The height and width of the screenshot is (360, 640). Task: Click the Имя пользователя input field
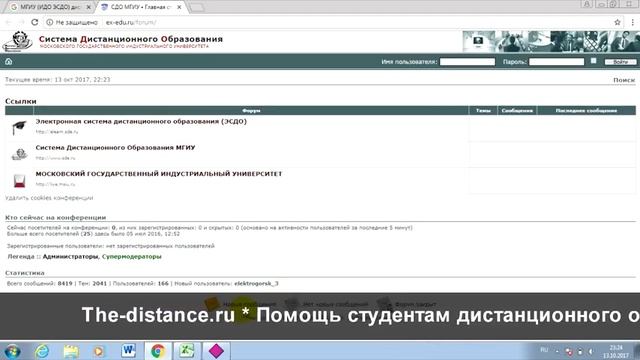[x=467, y=62]
